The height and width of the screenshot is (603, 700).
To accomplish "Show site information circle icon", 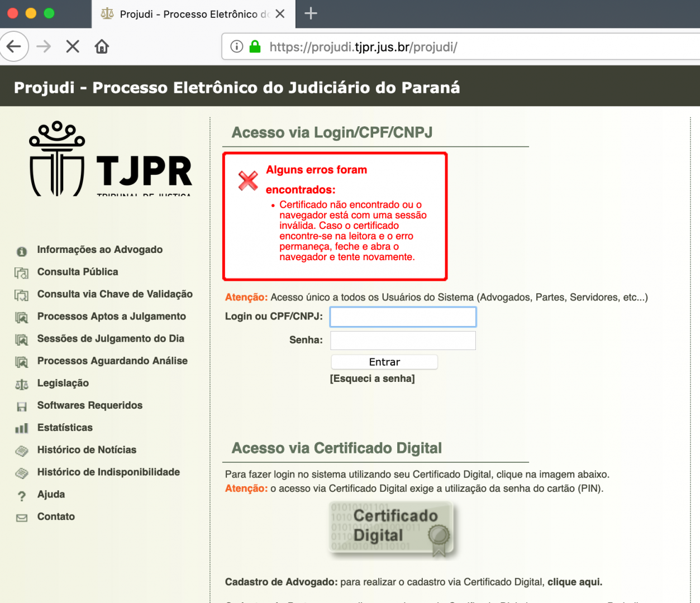I will (x=237, y=46).
